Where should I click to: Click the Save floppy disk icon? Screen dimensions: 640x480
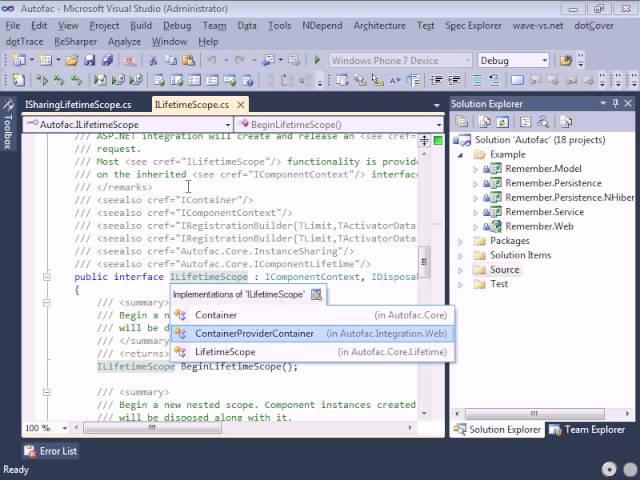89,60
